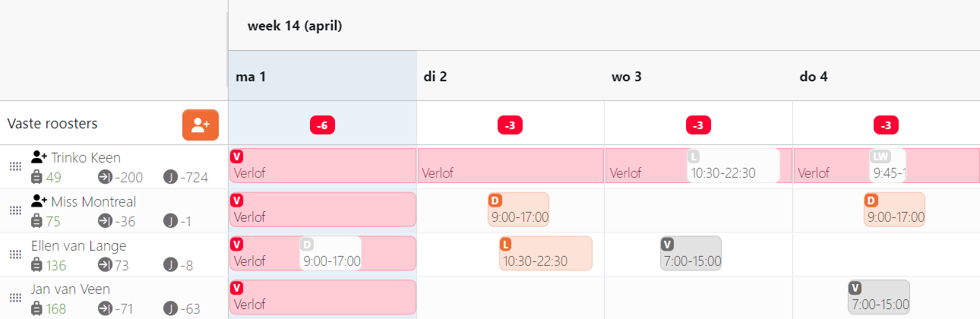The image size is (980, 319).
Task: Click the arrow balance icon showing -200
Action: pyautogui.click(x=105, y=177)
